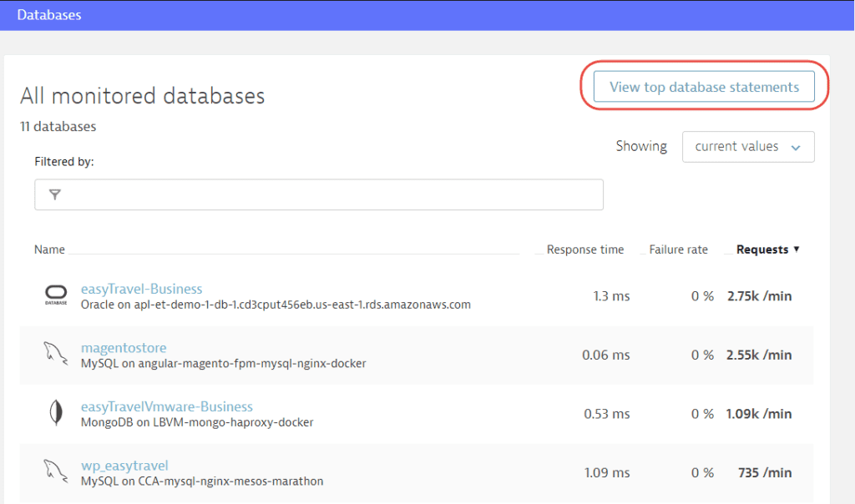Screen dimensions: 855x504
Task: Click the filter funnel icon
Action: pyautogui.click(x=54, y=194)
